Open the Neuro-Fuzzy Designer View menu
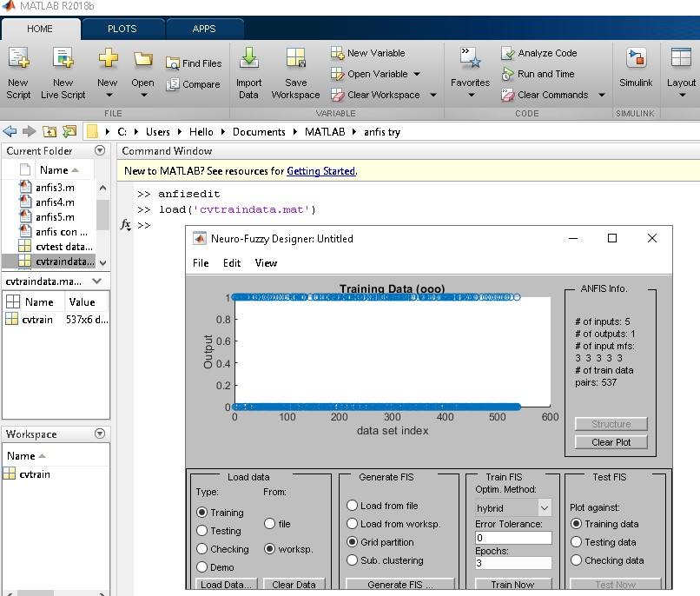Screen dimensions: 700x596 coord(266,263)
